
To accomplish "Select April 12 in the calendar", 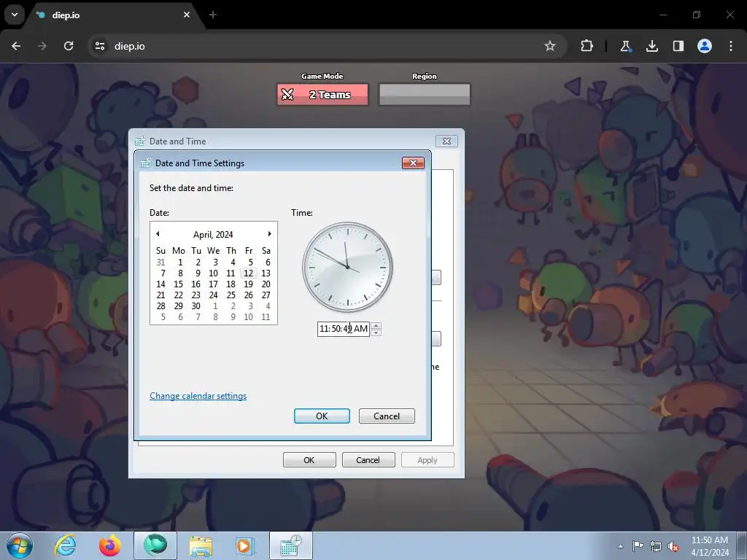I will pyautogui.click(x=248, y=273).
